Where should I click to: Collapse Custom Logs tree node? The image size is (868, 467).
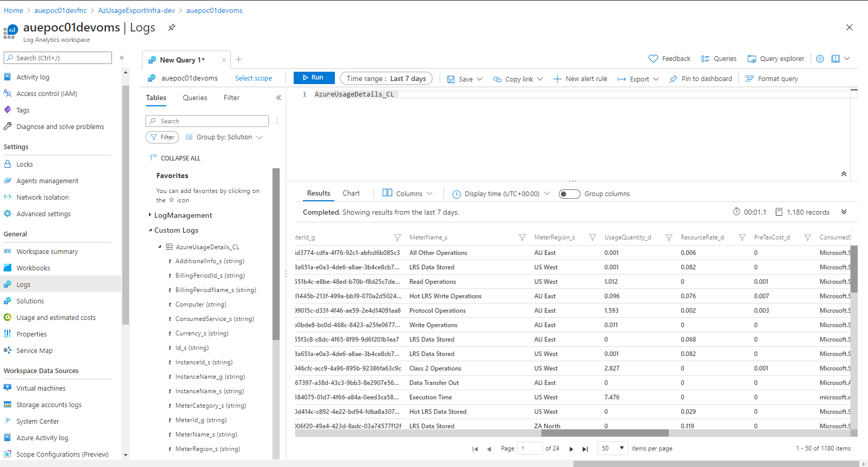(150, 230)
